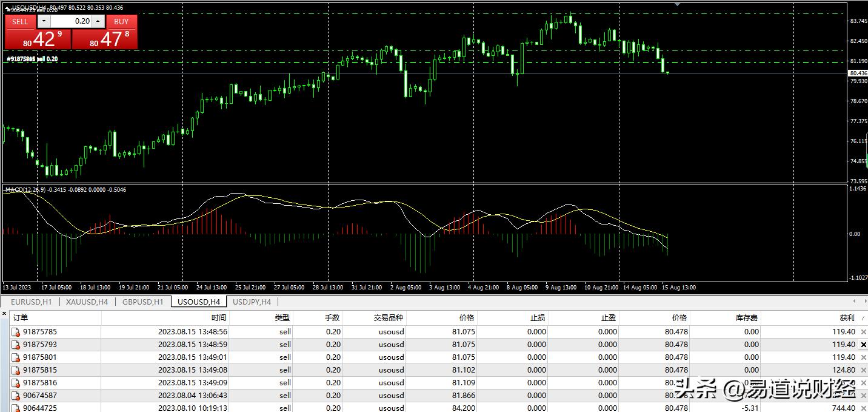Click the order icon beside 91875801
The width and height of the screenshot is (868, 412).
point(16,357)
